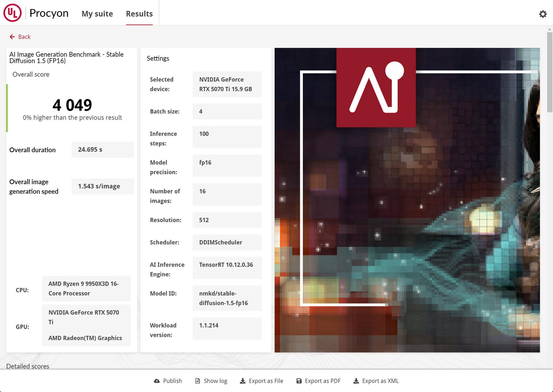The image size is (553, 392).
Task: Click the AI benchmark artwork image
Action: tap(407, 200)
